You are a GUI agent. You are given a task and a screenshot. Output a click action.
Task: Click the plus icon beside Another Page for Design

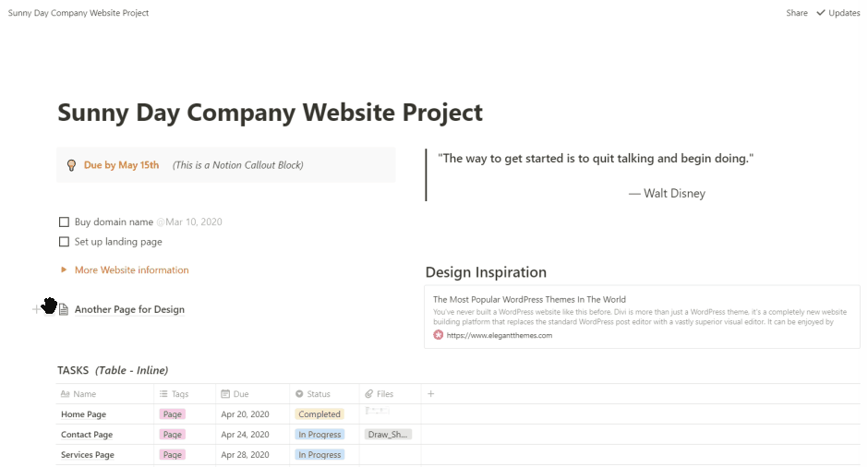(x=36, y=309)
